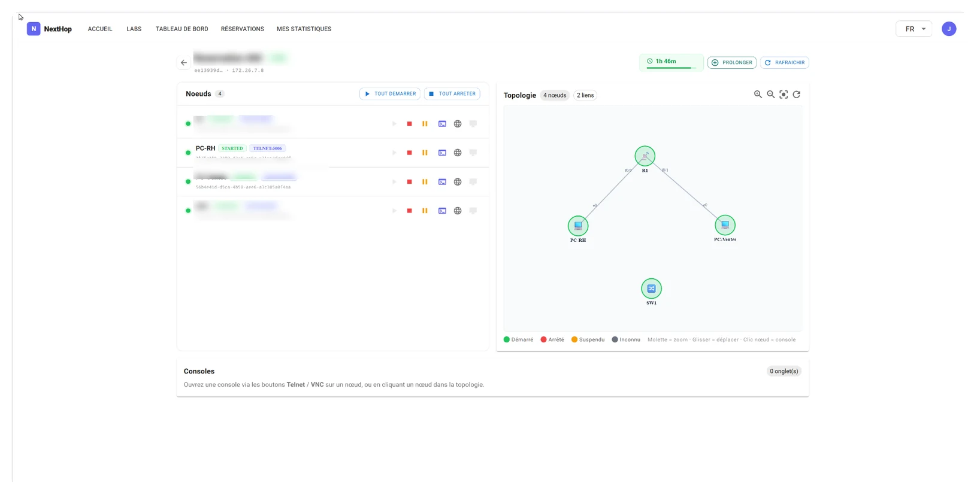The image size is (980, 498).
Task: Pause the node with ID 56b4e41d
Action: [425, 182]
